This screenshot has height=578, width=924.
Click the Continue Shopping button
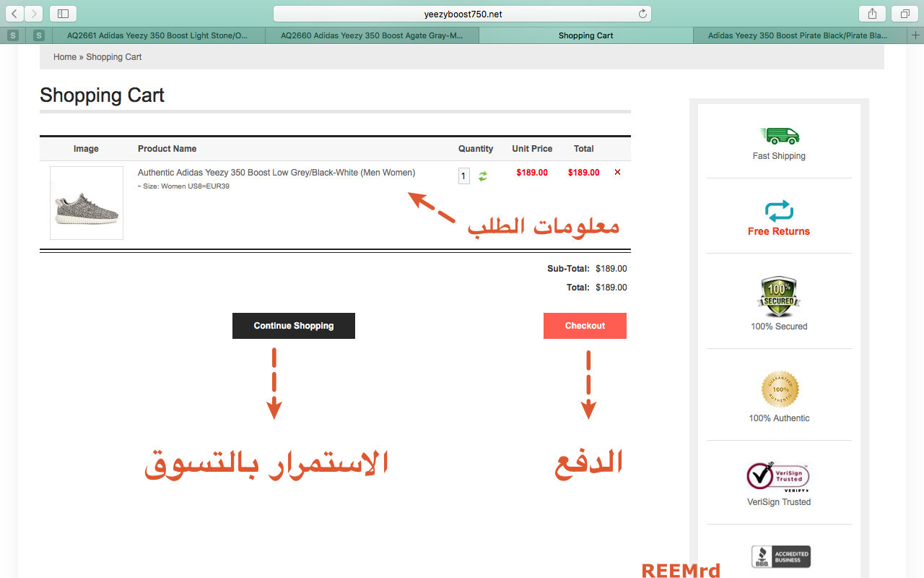pos(294,326)
